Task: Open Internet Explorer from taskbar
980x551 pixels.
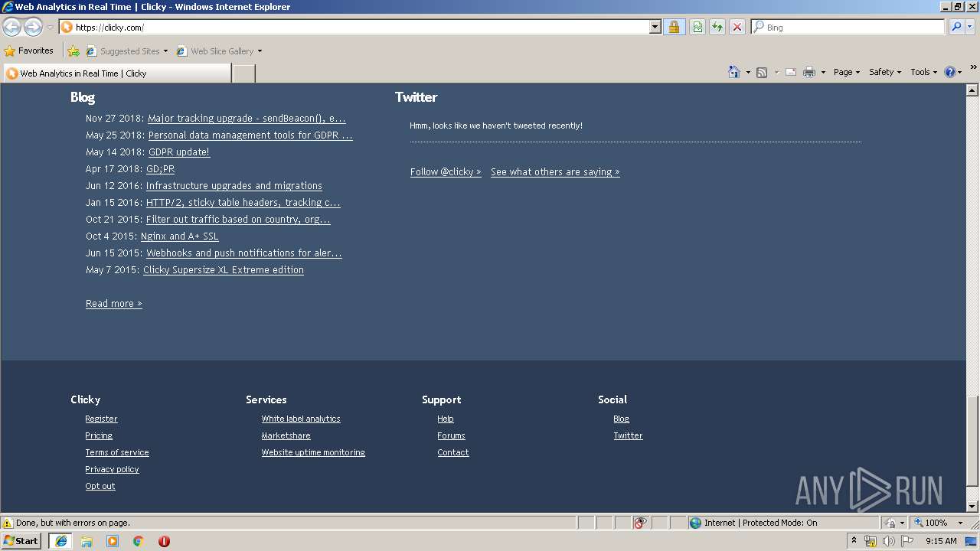Action: click(x=61, y=541)
